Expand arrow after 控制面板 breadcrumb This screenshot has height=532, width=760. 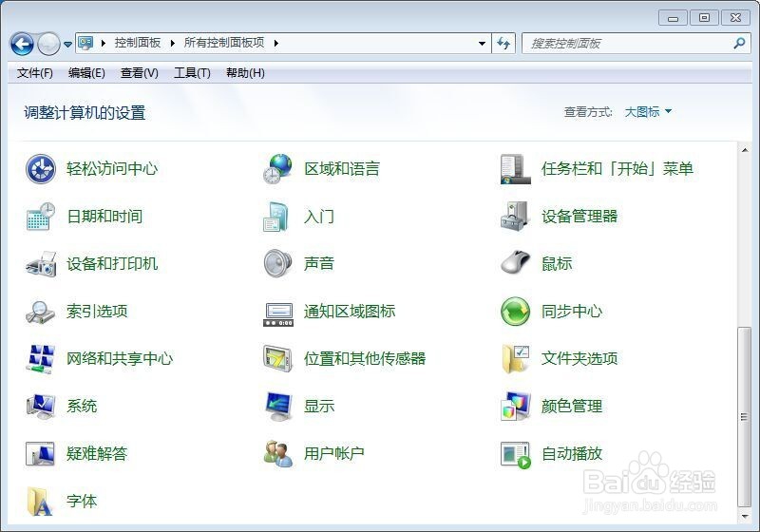tap(173, 43)
